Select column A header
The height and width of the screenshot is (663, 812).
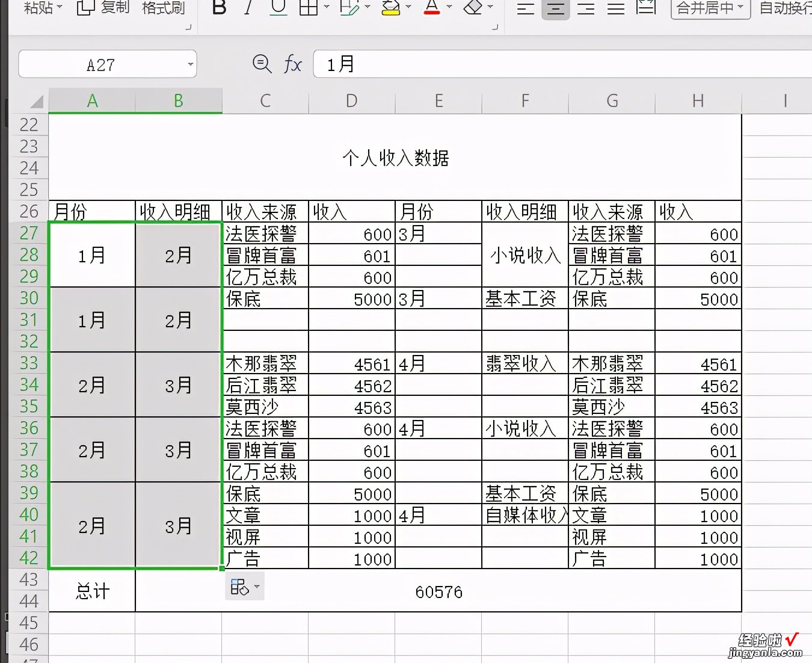click(x=92, y=100)
